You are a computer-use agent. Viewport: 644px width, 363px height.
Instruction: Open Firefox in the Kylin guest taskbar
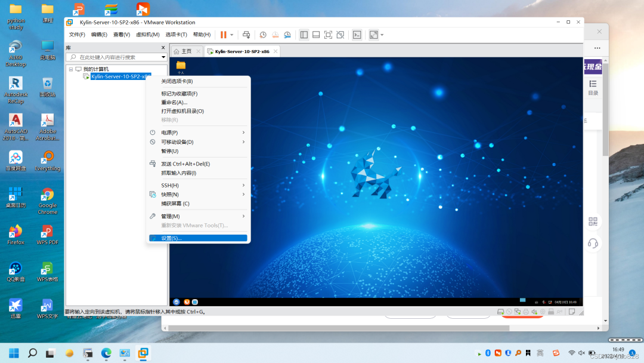[x=187, y=302]
